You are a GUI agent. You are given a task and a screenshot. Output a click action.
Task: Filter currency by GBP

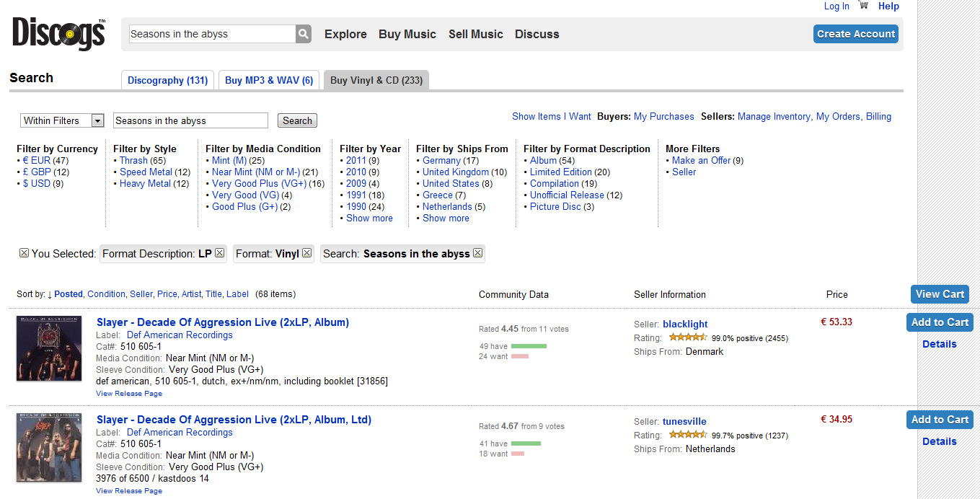(x=37, y=172)
